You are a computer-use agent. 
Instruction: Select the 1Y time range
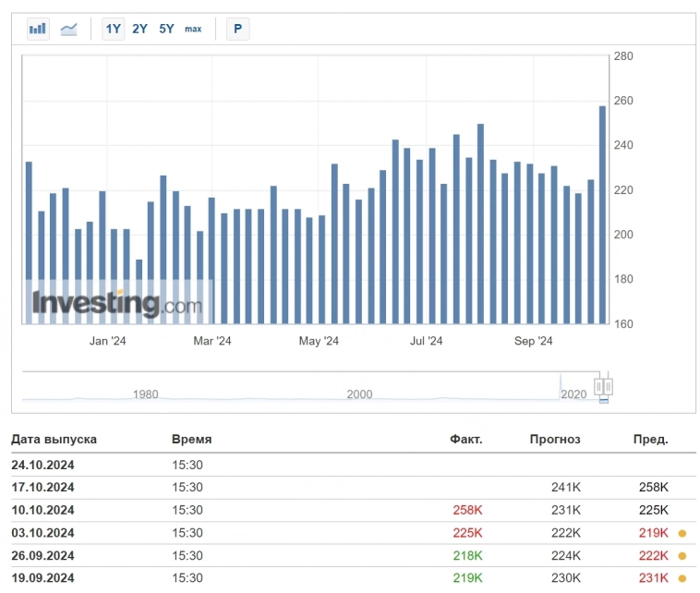pyautogui.click(x=113, y=29)
